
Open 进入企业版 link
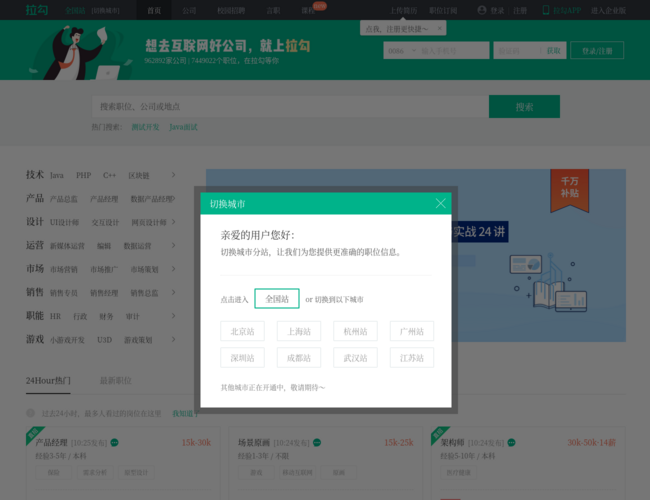coord(608,10)
